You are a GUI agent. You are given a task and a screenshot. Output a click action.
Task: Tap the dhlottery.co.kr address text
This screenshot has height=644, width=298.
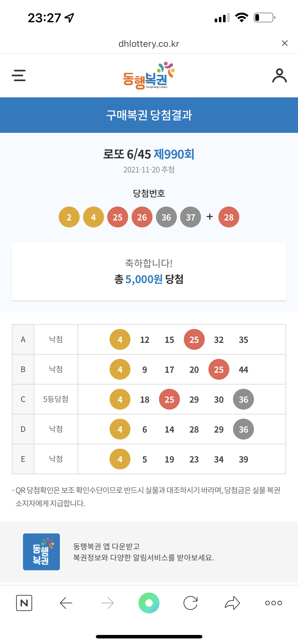click(149, 44)
